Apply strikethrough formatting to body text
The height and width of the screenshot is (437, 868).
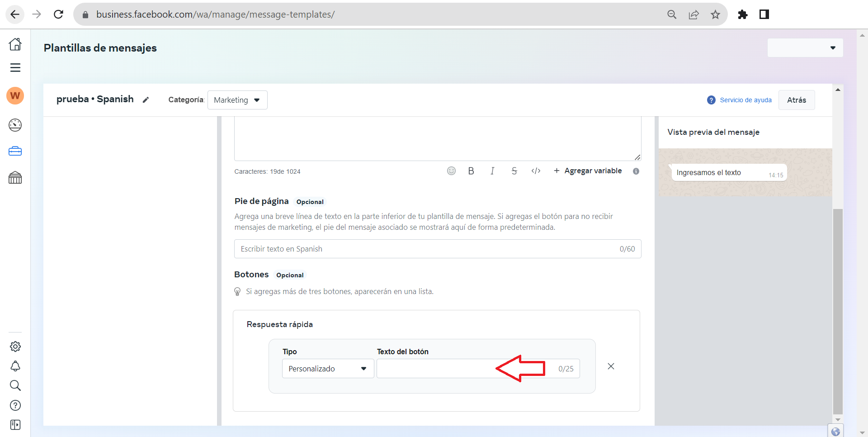514,171
